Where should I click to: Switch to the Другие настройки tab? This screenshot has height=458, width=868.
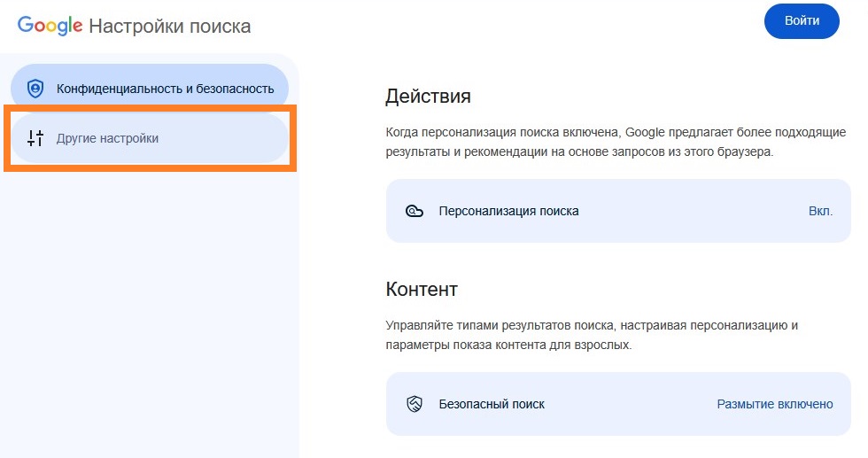point(108,138)
